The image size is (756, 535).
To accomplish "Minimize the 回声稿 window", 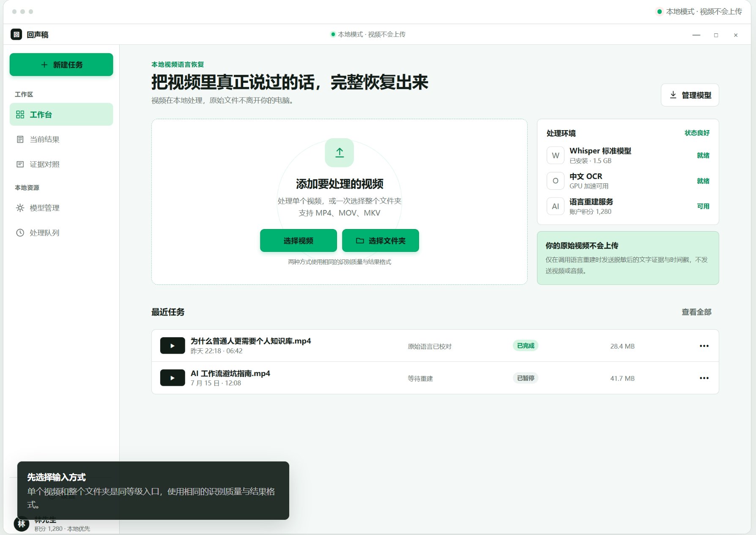I will pyautogui.click(x=696, y=35).
